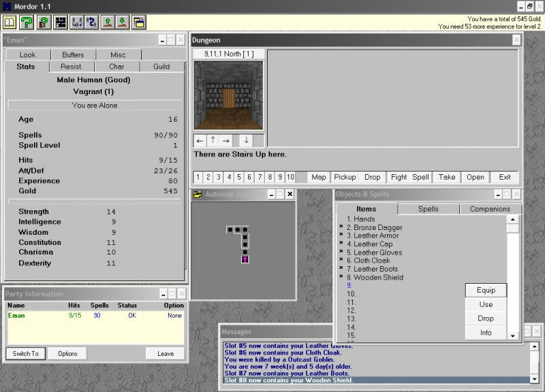Screen dimensions: 545x392
Task: Select Eman in the party list
Action: click(16, 316)
